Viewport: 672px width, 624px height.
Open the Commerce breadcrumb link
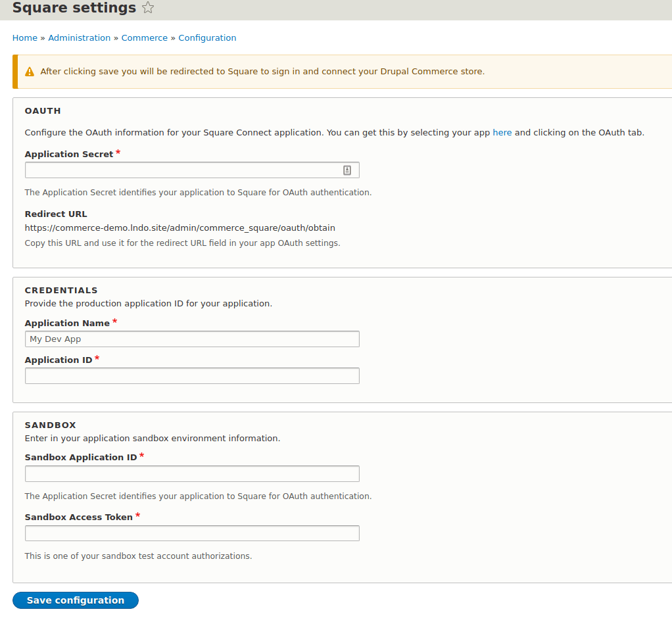(x=144, y=37)
